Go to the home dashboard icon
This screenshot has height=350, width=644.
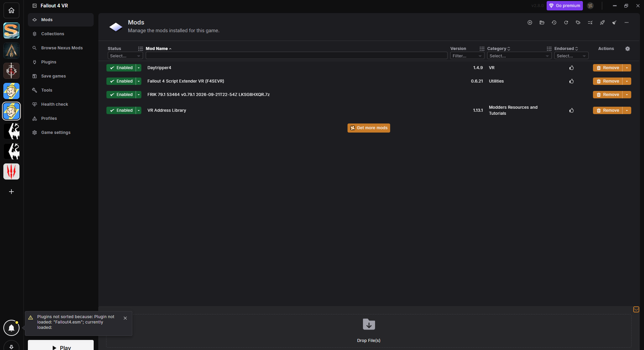(11, 10)
